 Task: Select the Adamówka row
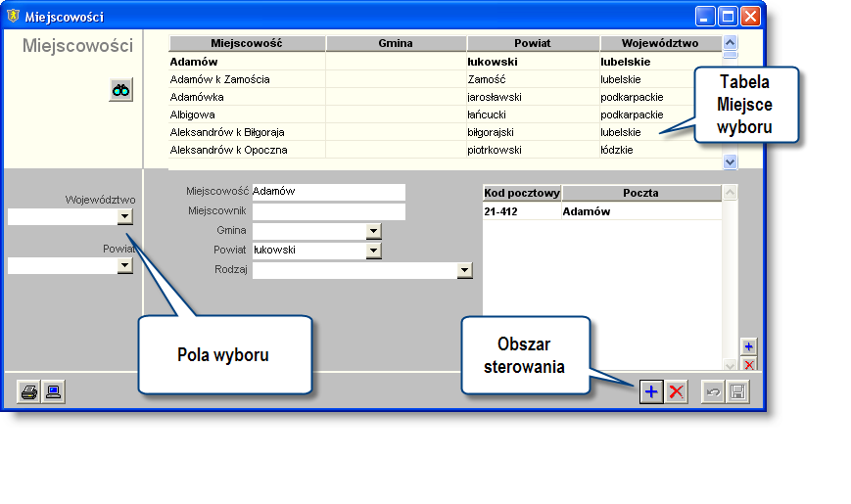pos(445,97)
